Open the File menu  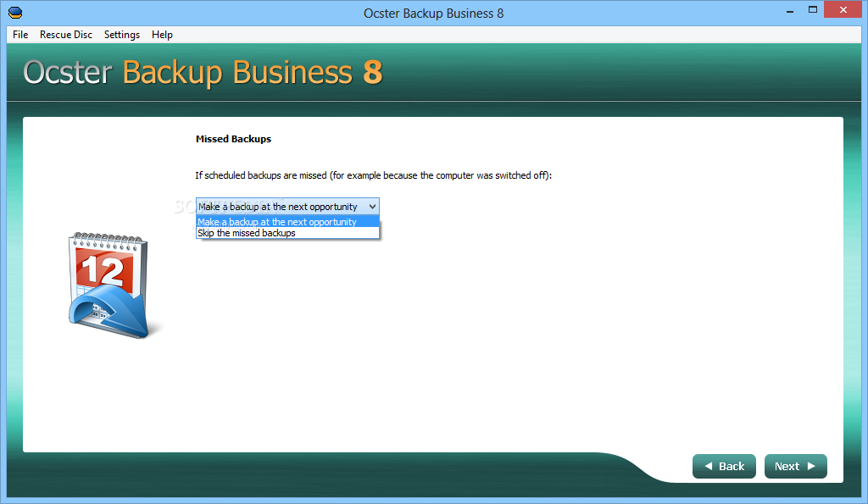click(x=20, y=34)
